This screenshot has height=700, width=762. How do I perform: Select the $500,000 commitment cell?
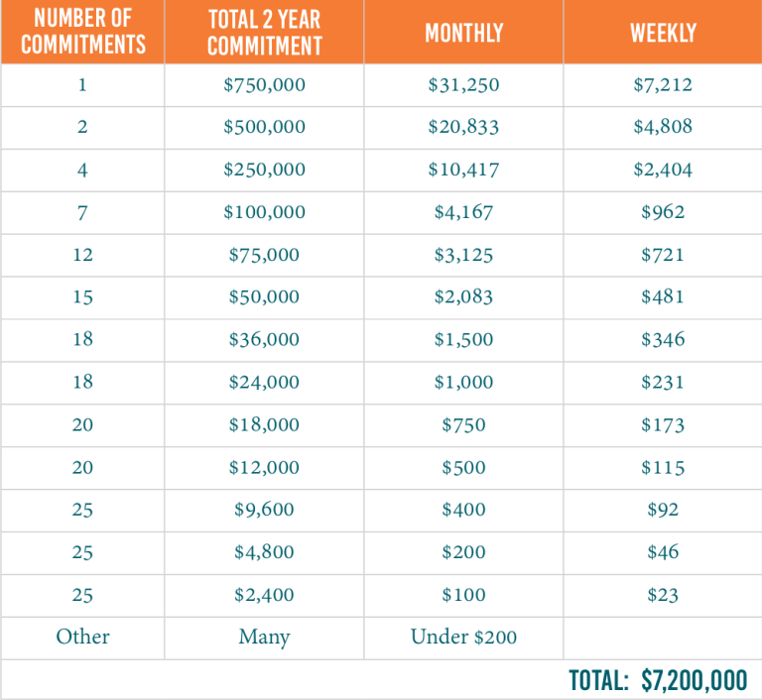tap(264, 127)
